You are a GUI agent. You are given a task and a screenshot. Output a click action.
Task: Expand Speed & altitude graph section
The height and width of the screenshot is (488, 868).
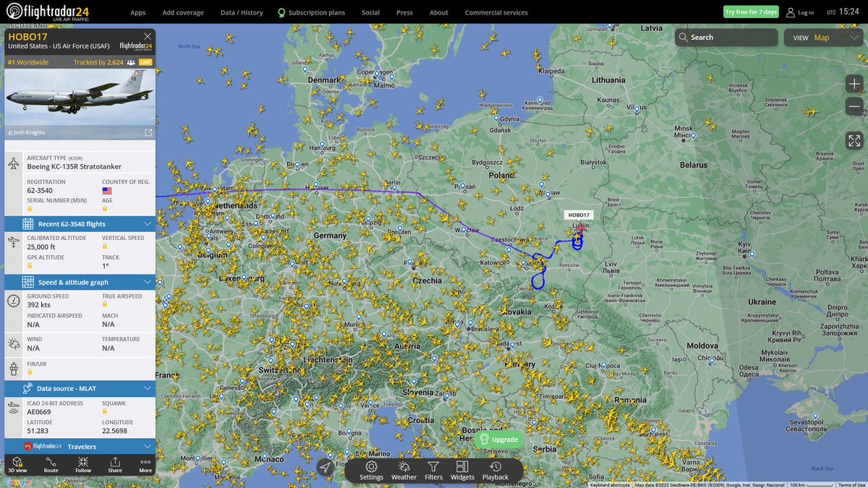click(x=80, y=282)
